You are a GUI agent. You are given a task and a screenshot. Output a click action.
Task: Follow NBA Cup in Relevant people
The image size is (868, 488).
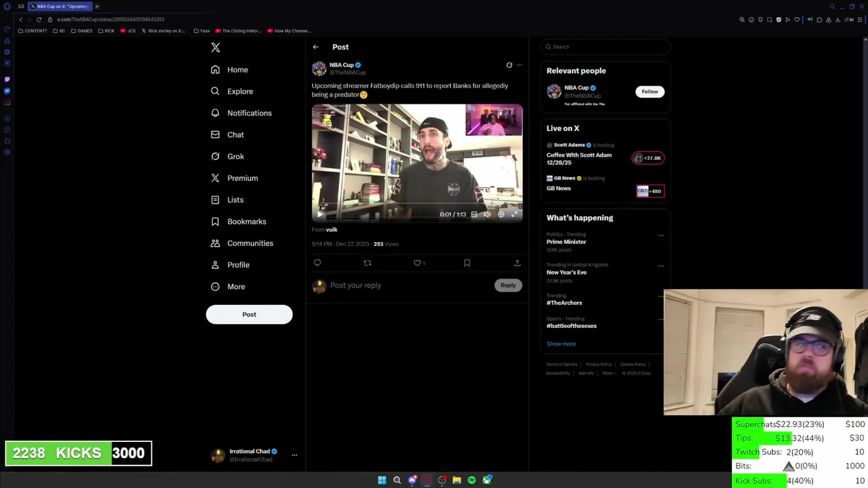click(x=650, y=91)
